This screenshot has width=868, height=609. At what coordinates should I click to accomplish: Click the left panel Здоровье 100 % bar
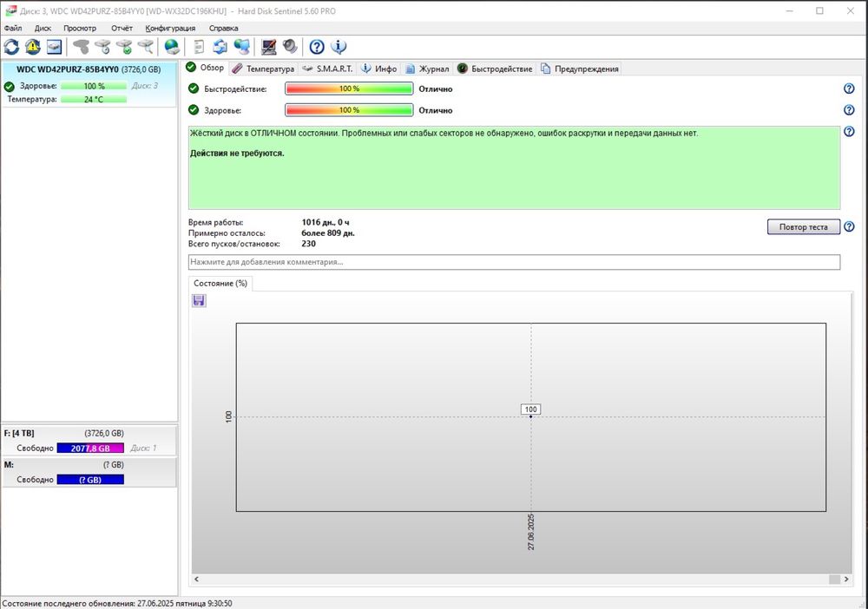pyautogui.click(x=94, y=86)
